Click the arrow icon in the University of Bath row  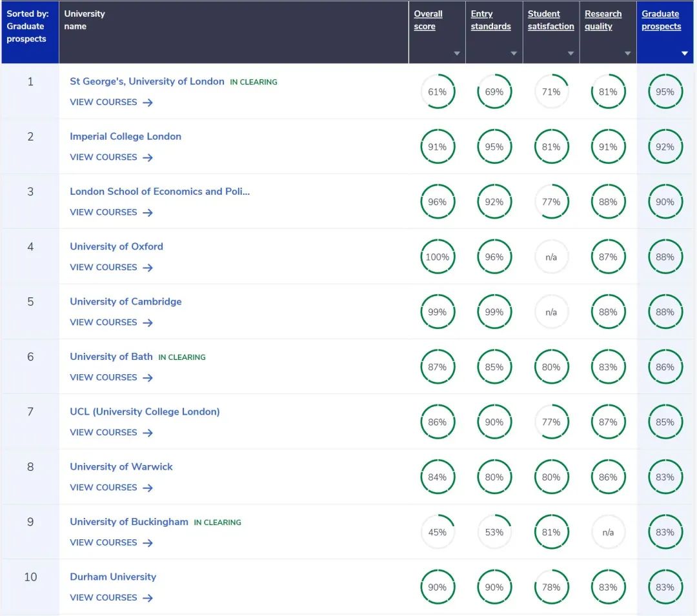(x=148, y=378)
